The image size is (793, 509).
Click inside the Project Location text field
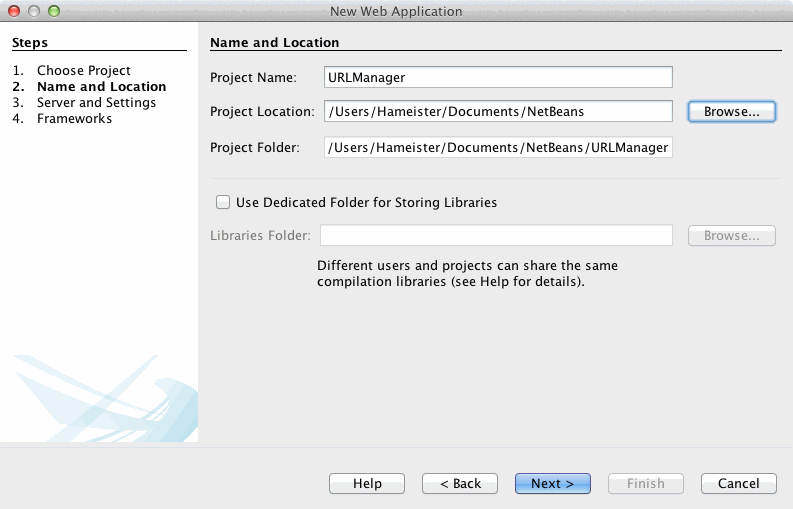point(498,112)
